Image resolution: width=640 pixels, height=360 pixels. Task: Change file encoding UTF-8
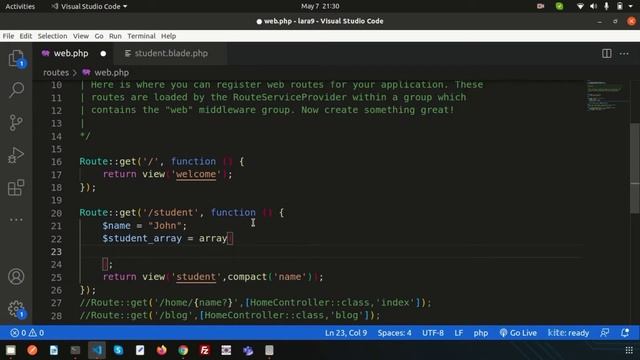click(x=433, y=333)
